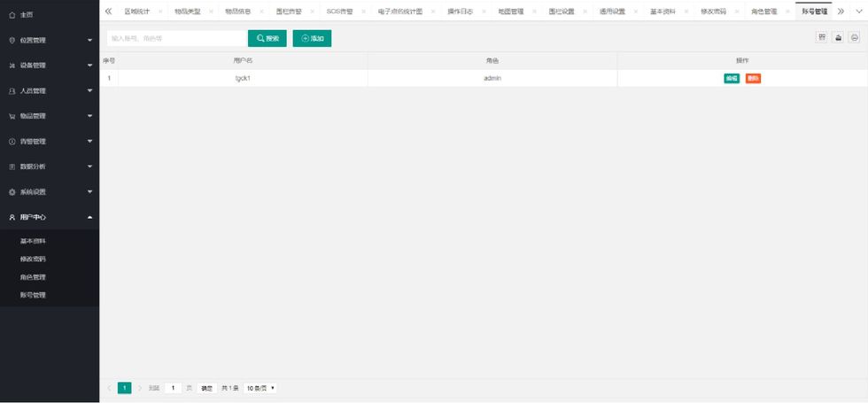Switch to the 围栏设置 tab
The image size is (868, 403).
561,12
